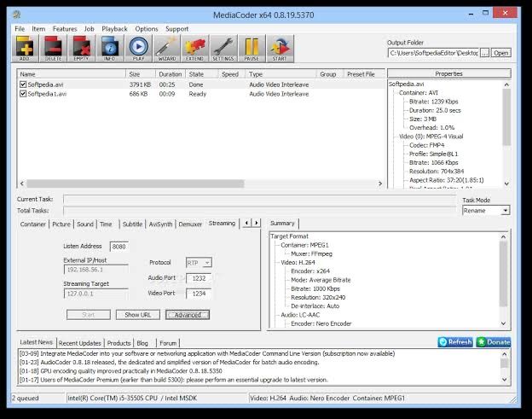Open the Features menu
The width and height of the screenshot is (532, 419).
click(x=65, y=29)
